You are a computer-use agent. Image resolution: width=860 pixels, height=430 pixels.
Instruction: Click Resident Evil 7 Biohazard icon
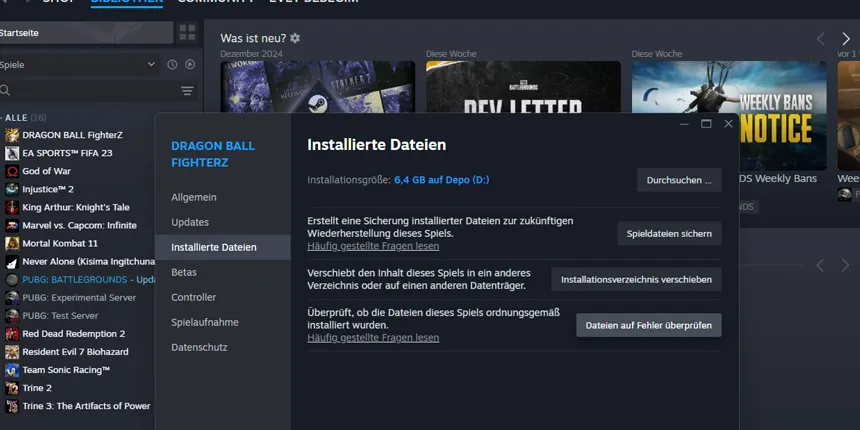12,352
